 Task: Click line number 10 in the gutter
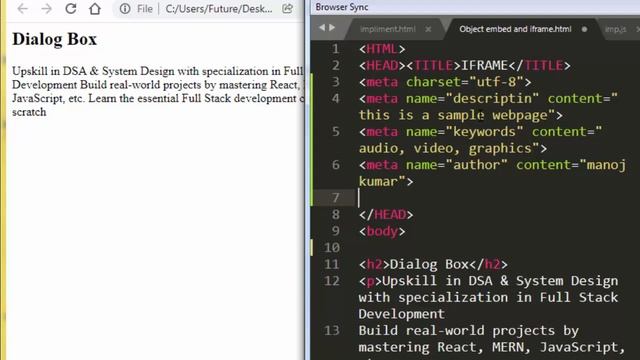point(332,248)
